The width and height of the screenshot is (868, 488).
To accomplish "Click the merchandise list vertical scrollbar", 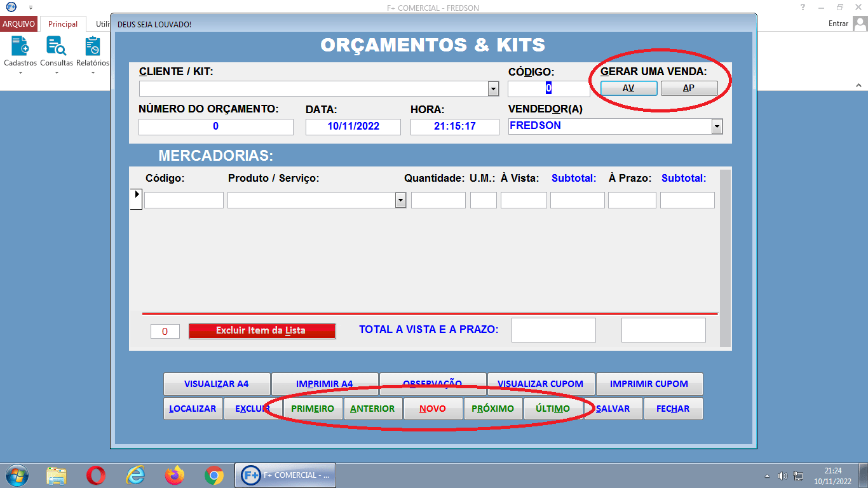I will (724, 258).
